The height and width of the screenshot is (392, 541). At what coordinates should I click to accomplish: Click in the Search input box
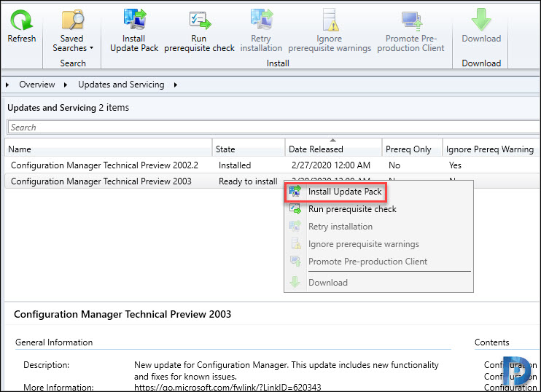tap(273, 128)
